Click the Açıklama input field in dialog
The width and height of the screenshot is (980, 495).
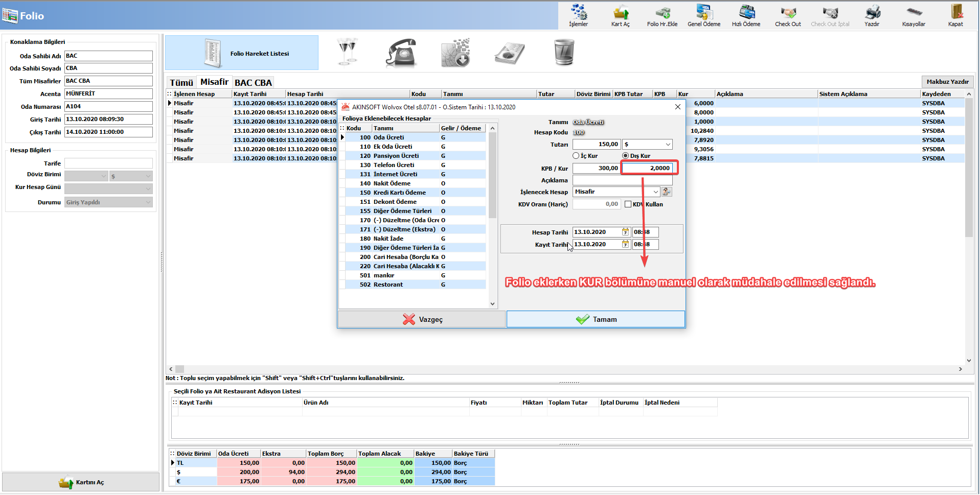coord(622,180)
